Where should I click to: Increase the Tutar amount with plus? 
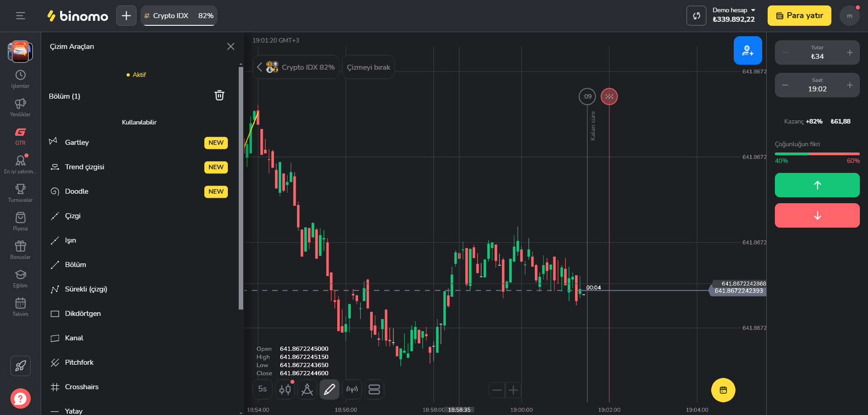(849, 53)
